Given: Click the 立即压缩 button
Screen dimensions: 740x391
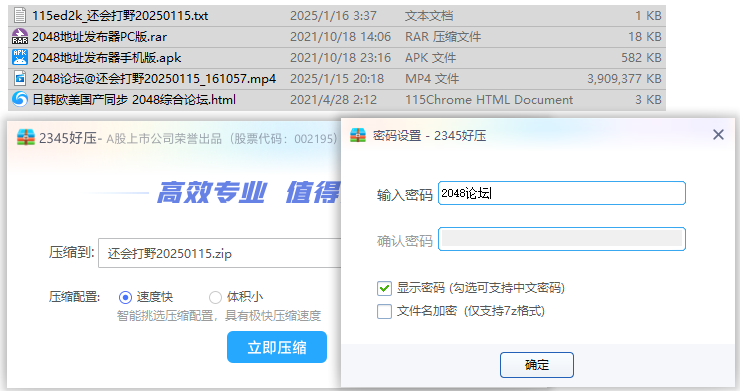Looking at the screenshot, I should (x=277, y=347).
